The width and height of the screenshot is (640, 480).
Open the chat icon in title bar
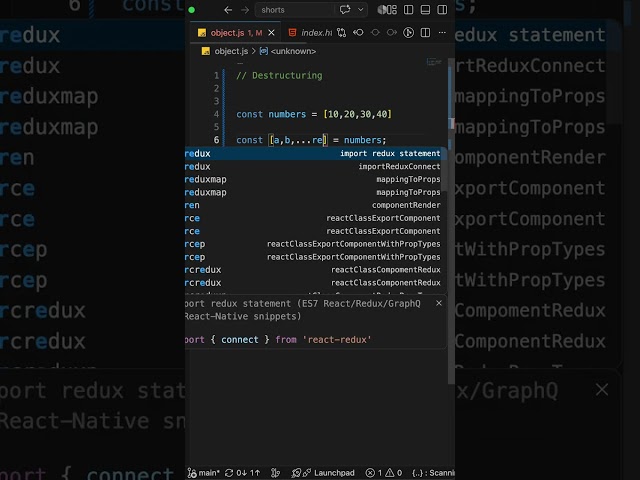[x=345, y=10]
